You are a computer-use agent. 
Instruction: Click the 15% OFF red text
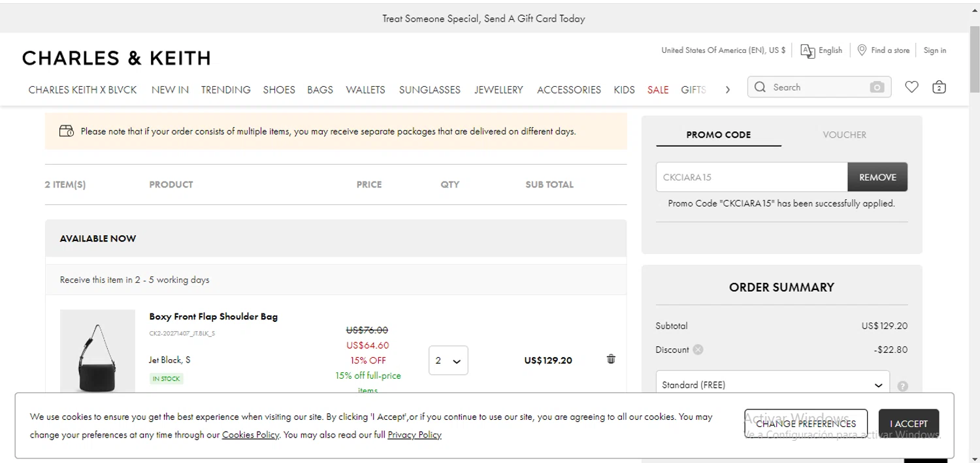368,360
